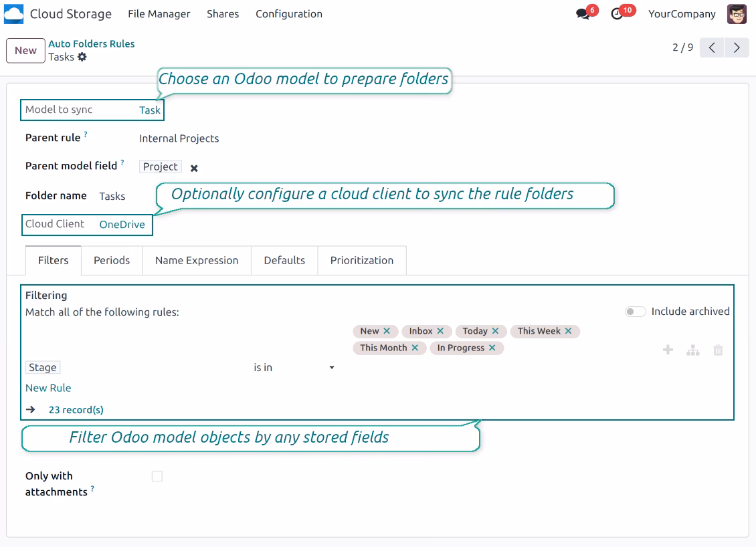This screenshot has height=547, width=756.
Task: Open the File Manager menu
Action: [159, 14]
